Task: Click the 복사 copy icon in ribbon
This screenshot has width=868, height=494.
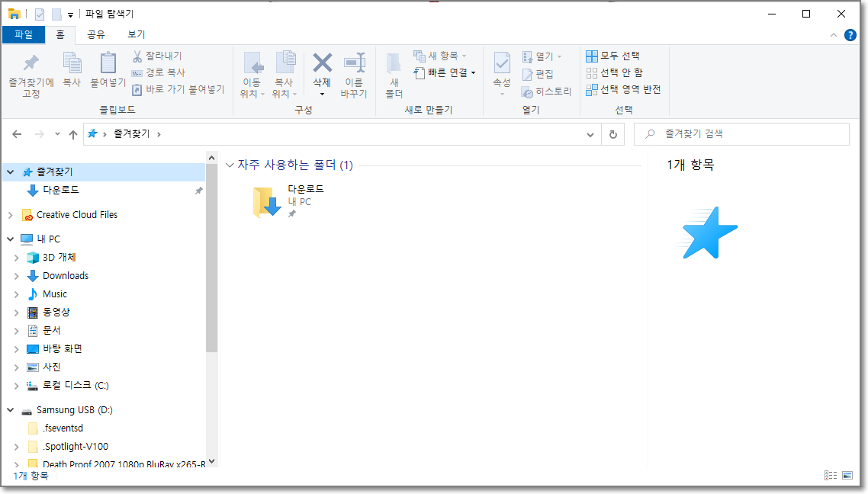Action: (72, 63)
